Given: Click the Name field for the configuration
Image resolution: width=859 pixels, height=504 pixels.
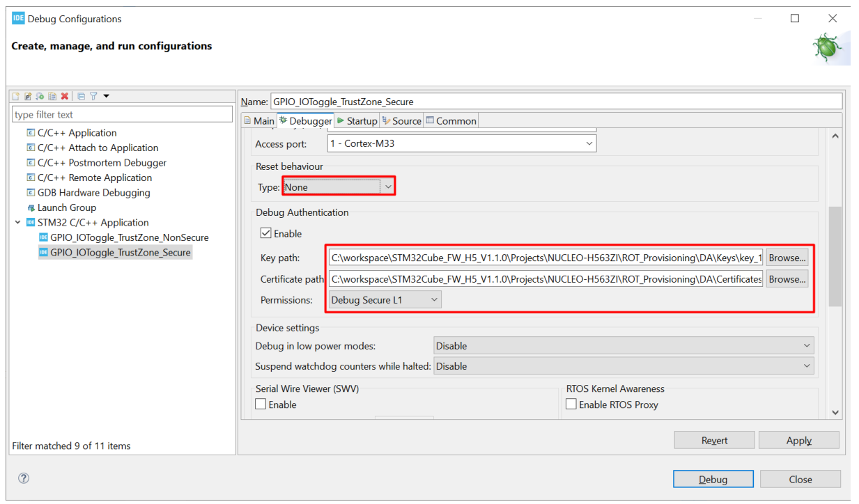Looking at the screenshot, I should (556, 102).
